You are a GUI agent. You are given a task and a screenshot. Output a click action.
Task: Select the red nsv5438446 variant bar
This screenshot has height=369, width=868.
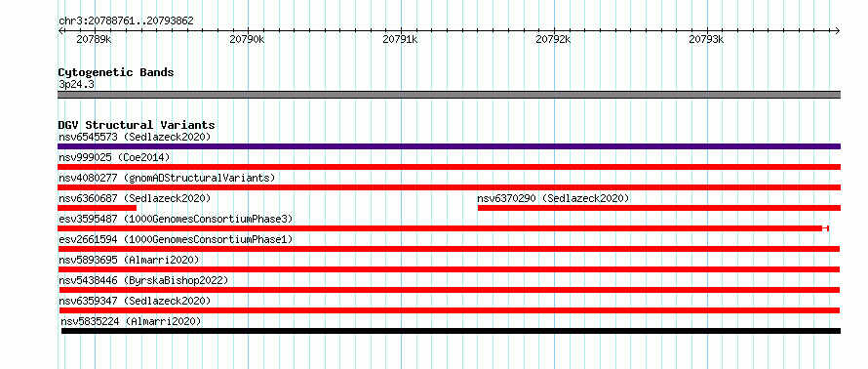[x=450, y=290]
